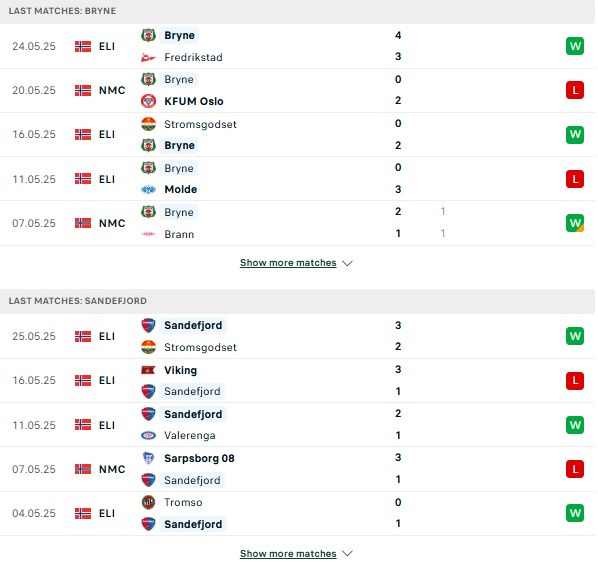Click the Molde team crest
The width and height of the screenshot is (598, 573).
click(x=148, y=190)
